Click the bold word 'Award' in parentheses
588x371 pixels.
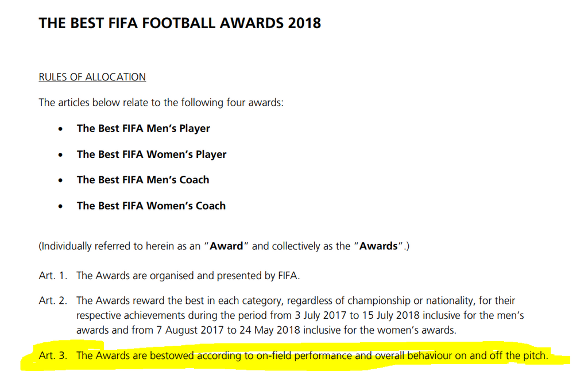coord(226,246)
